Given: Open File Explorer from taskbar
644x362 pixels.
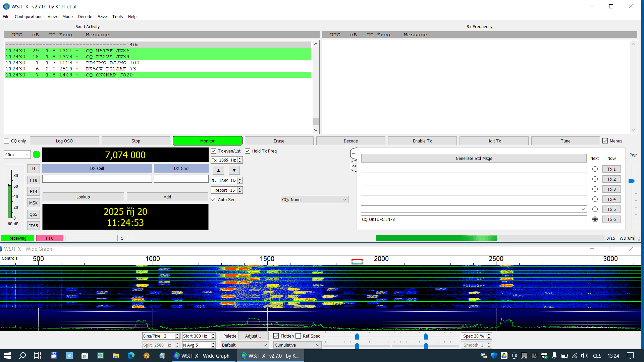Looking at the screenshot, I should click(115, 356).
